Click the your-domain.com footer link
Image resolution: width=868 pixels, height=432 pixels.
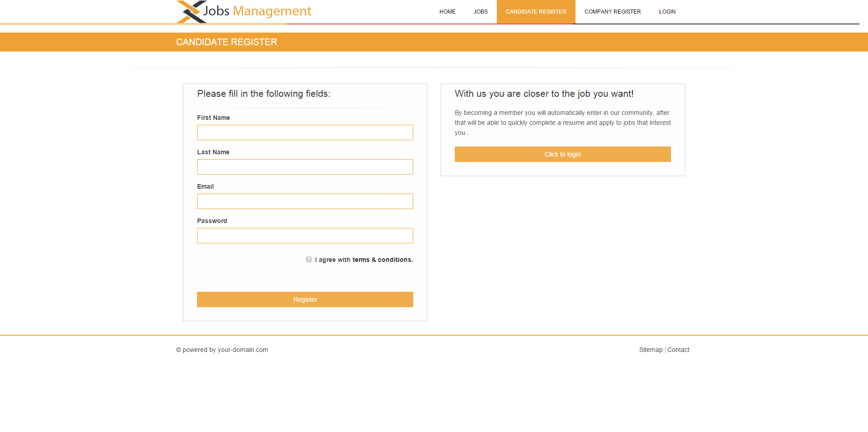click(243, 350)
